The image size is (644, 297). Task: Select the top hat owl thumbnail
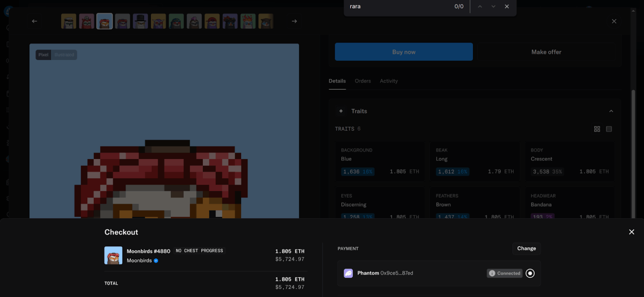coord(140,21)
